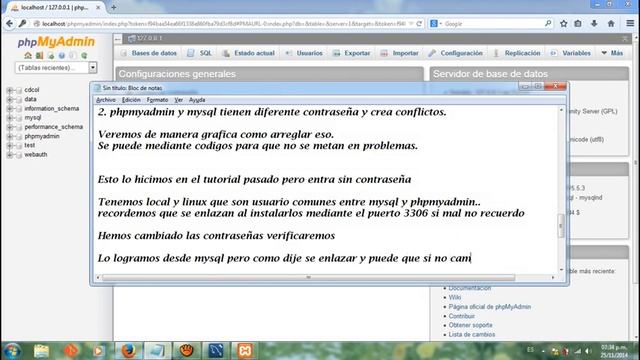The image size is (640, 360).
Task: Expand the Más tab dropdown
Action: 612,53
